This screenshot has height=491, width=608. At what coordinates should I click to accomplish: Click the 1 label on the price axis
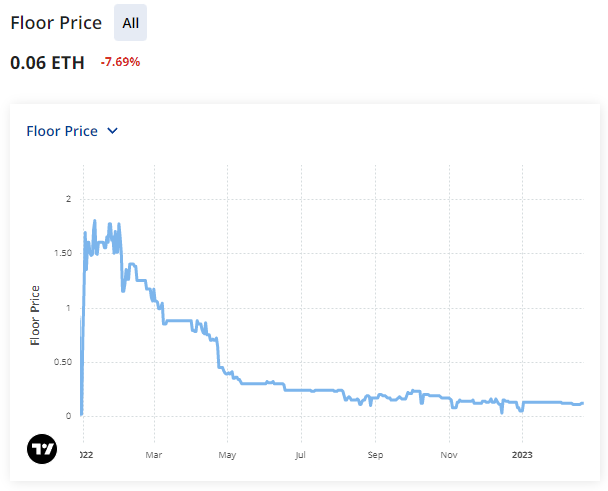tap(68, 307)
